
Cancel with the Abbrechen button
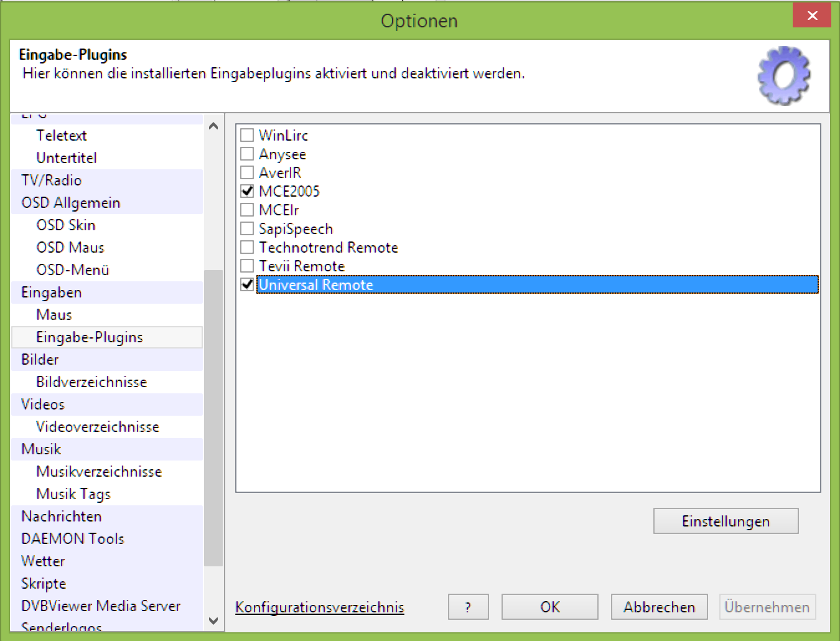(x=659, y=607)
